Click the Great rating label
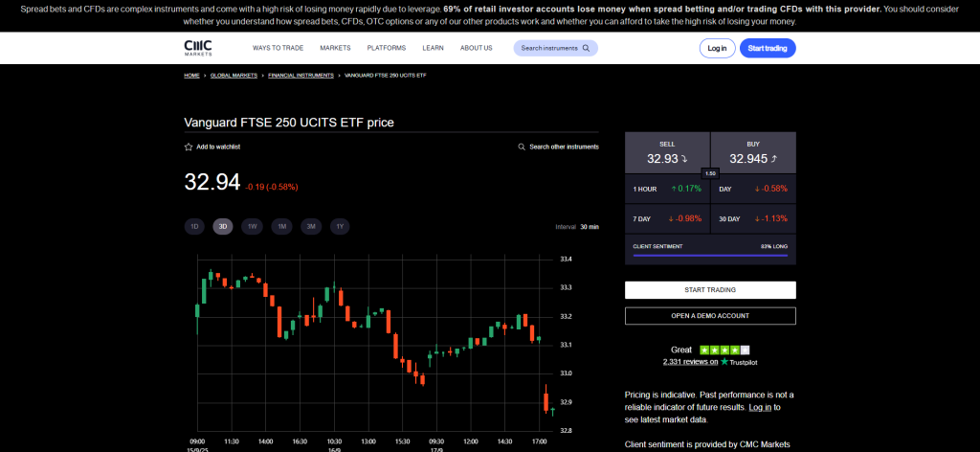Viewport: 980px width, 452px height. point(681,350)
